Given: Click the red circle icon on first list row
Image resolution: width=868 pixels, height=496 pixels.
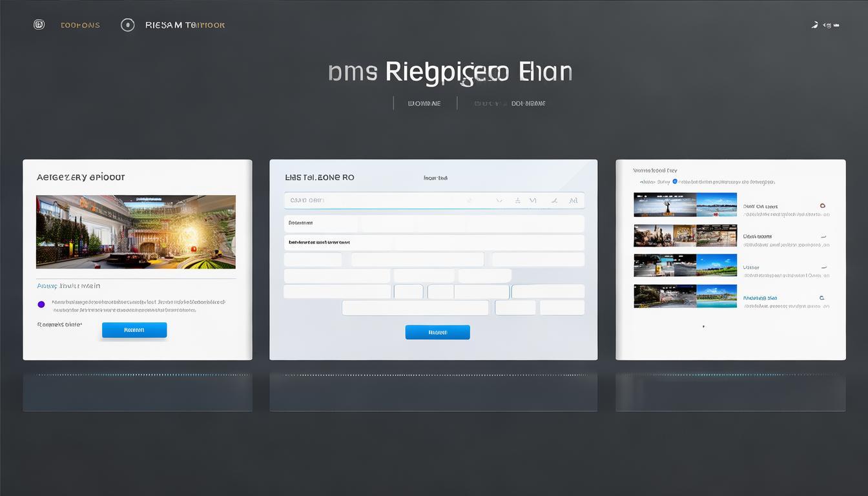Looking at the screenshot, I should point(822,206).
